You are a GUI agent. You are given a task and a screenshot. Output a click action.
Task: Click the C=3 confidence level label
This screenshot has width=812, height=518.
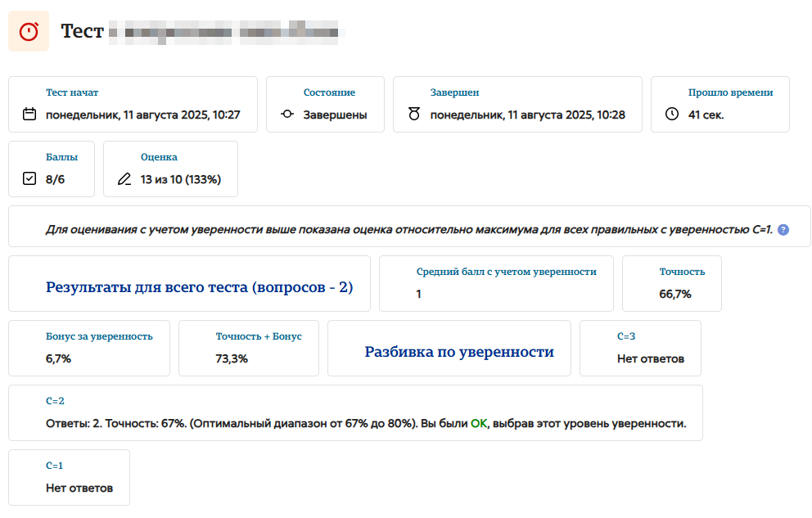coord(626,336)
